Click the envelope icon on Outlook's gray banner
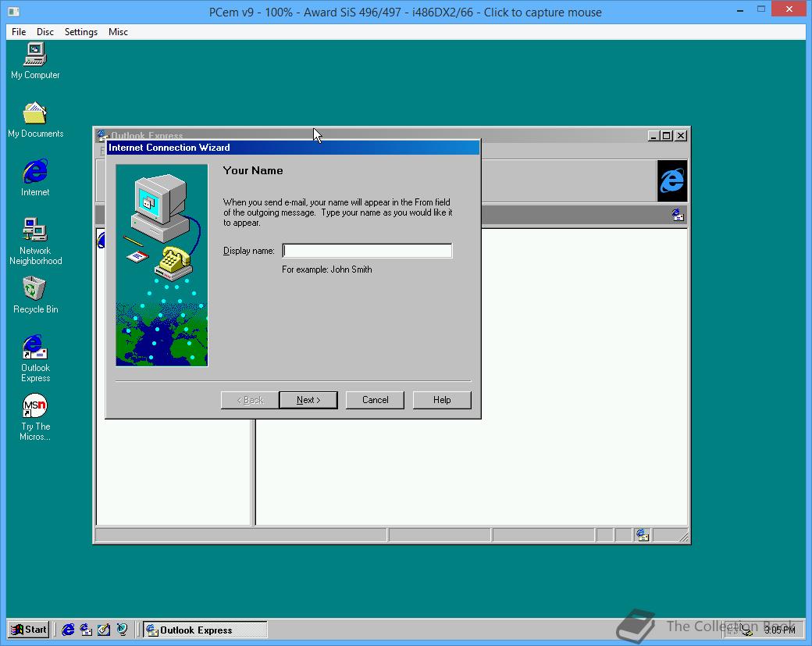The image size is (812, 646). click(x=678, y=215)
